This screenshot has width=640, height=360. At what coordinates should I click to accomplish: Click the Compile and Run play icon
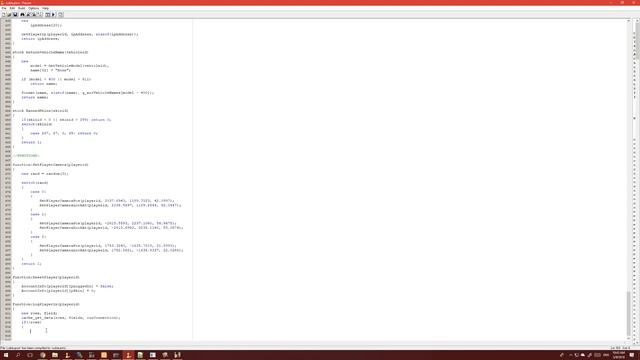[53, 15]
